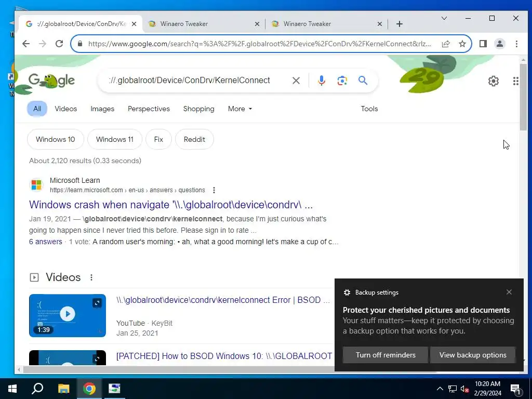Screen dimensions: 532x399
Task: Refine search with Windows 11 chip
Action: point(115,139)
